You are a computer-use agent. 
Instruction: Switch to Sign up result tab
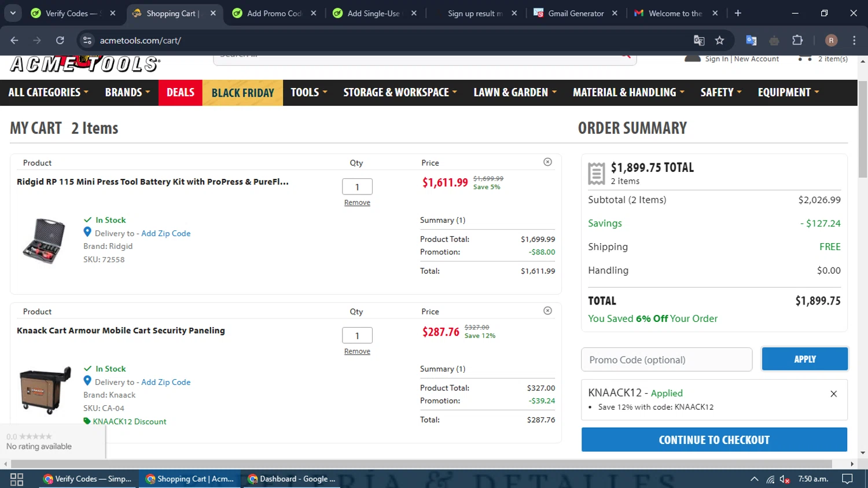[475, 13]
